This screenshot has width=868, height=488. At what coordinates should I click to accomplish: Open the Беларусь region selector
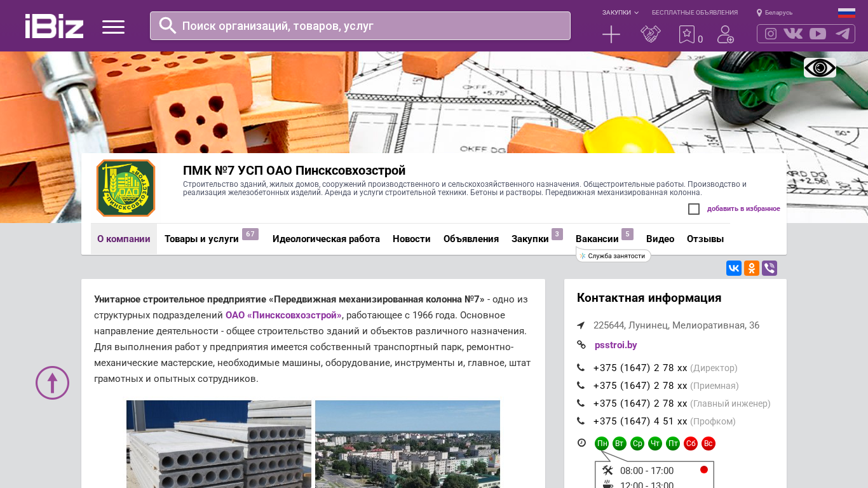click(775, 13)
